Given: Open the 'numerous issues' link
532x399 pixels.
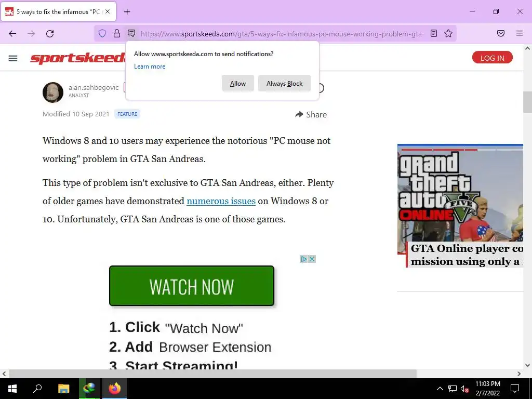Looking at the screenshot, I should pos(221,201).
